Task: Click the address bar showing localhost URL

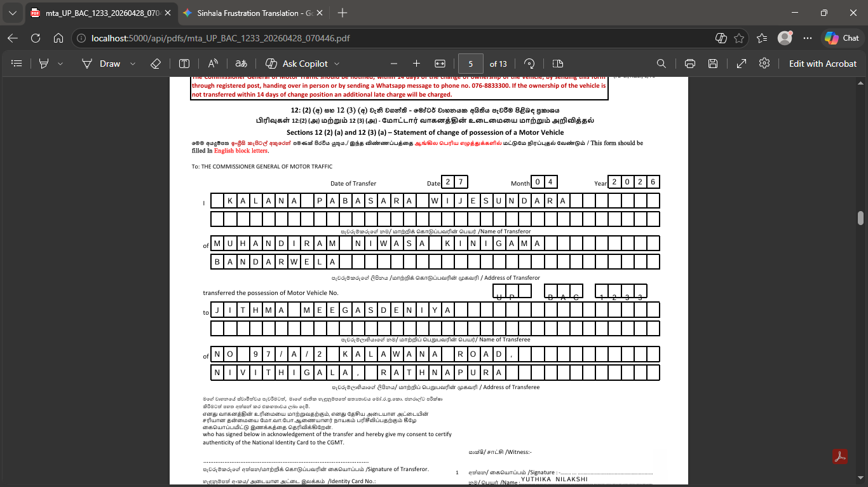Action: (x=220, y=38)
